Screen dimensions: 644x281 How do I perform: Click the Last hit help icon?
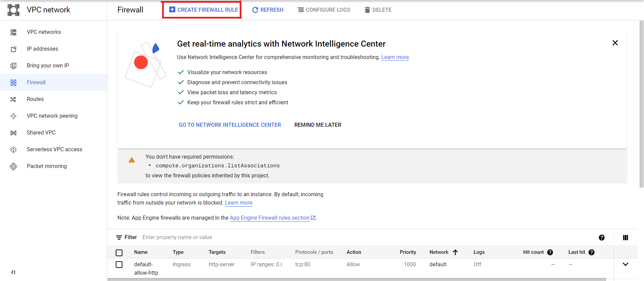pos(592,252)
